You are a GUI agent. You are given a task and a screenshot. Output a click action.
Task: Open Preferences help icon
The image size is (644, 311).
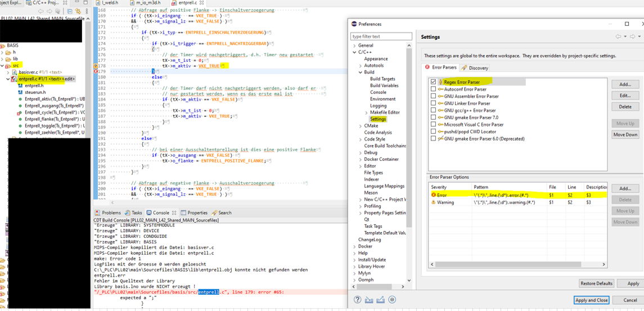tap(358, 300)
